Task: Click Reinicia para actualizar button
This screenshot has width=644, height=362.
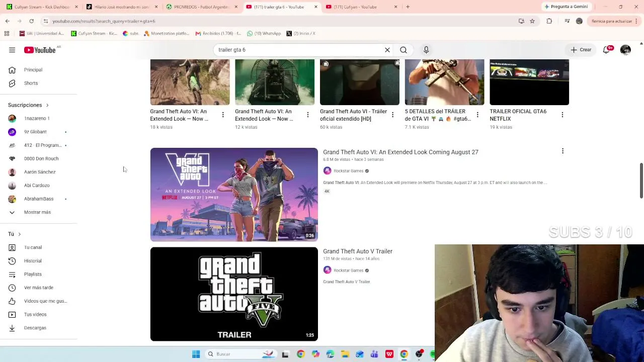Action: (x=615, y=21)
